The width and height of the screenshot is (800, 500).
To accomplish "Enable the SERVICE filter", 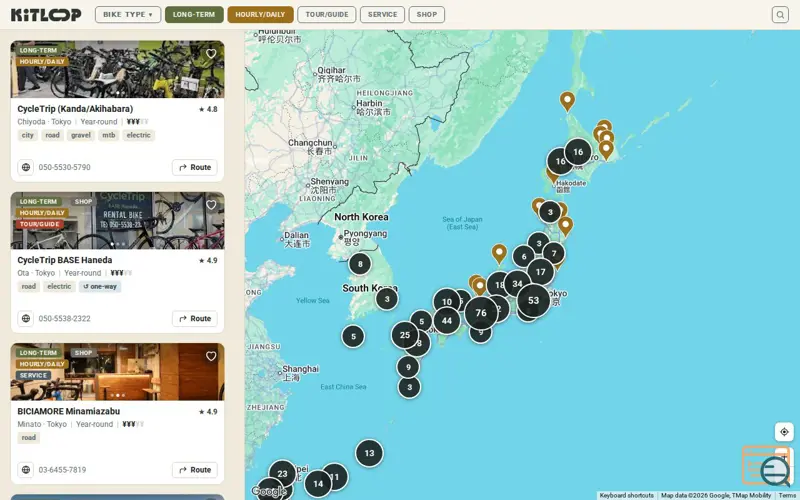I will (383, 15).
